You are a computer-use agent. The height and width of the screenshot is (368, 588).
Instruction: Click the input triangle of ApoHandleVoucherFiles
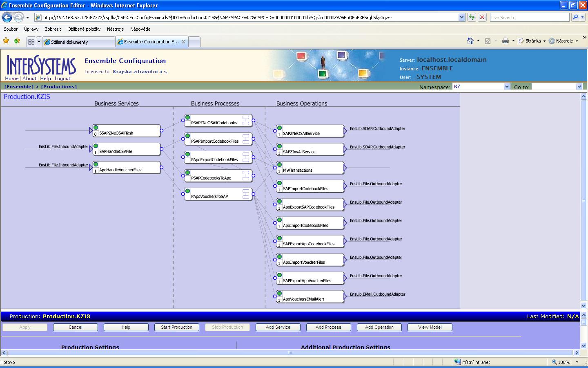click(91, 168)
